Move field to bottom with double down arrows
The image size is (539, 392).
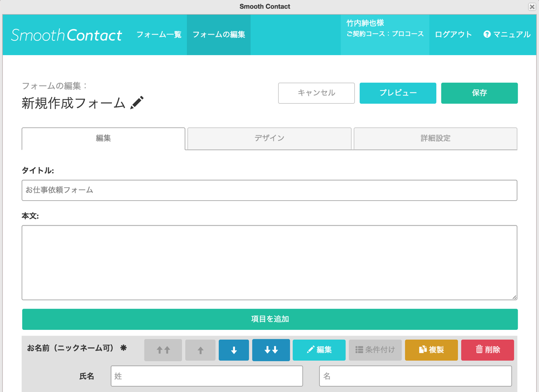[271, 350]
